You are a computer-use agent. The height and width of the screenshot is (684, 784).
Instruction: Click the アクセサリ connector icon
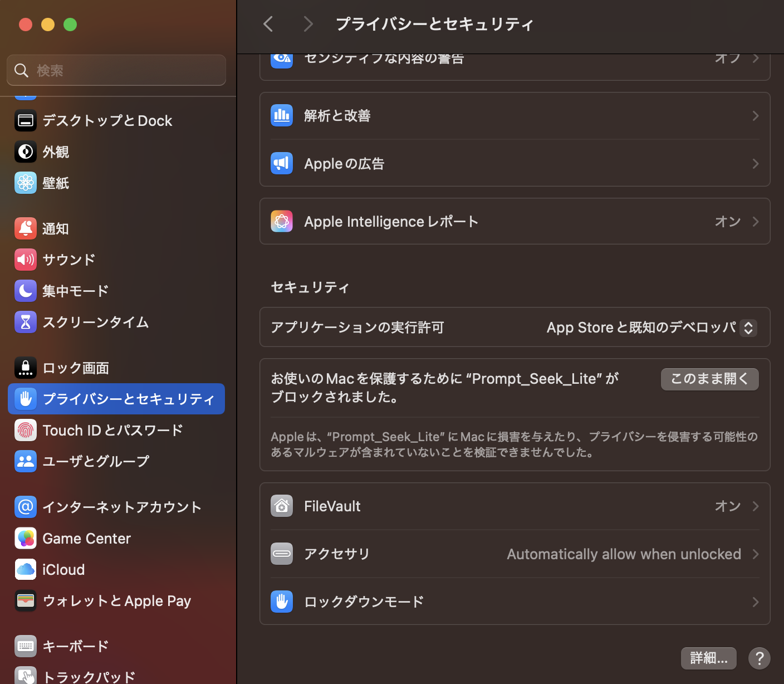[282, 554]
